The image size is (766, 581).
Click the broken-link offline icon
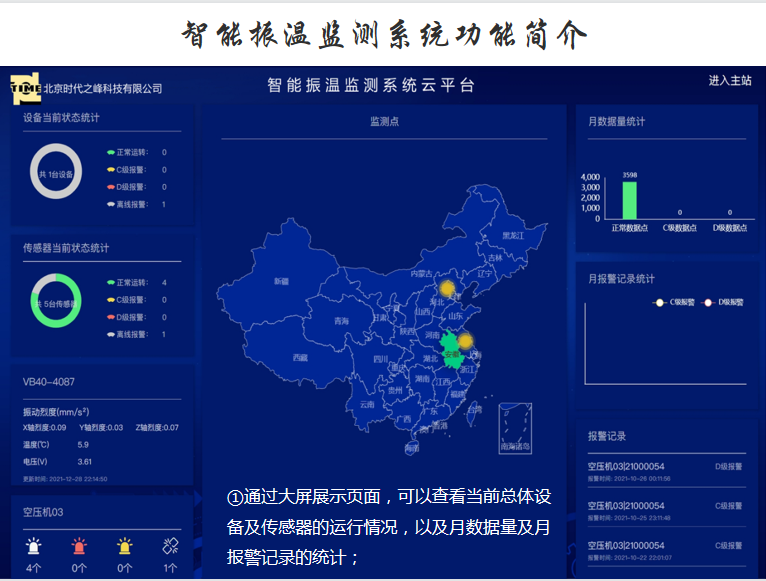(170, 546)
